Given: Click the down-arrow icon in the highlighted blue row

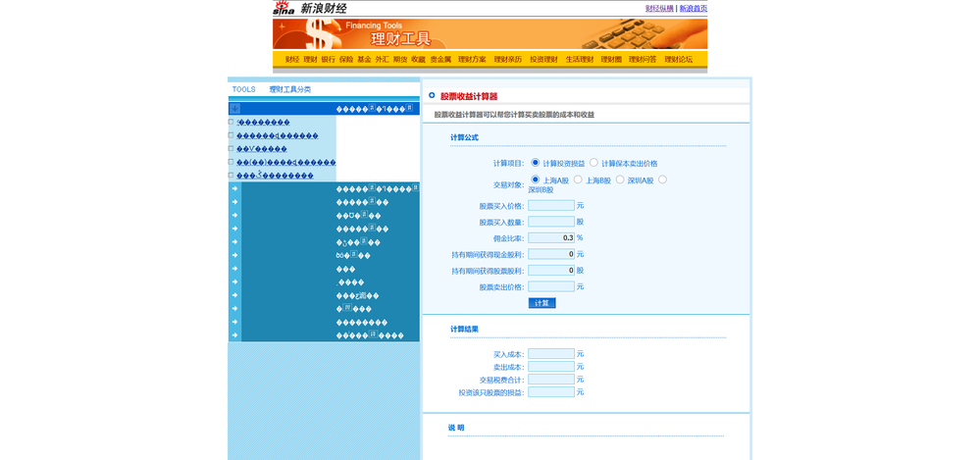Looking at the screenshot, I should pos(235,109).
